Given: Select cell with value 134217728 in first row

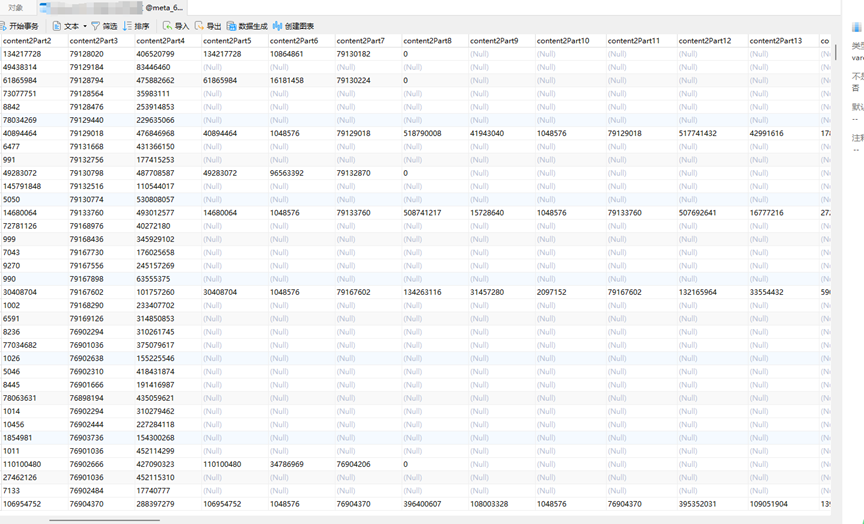Looking at the screenshot, I should 22,54.
